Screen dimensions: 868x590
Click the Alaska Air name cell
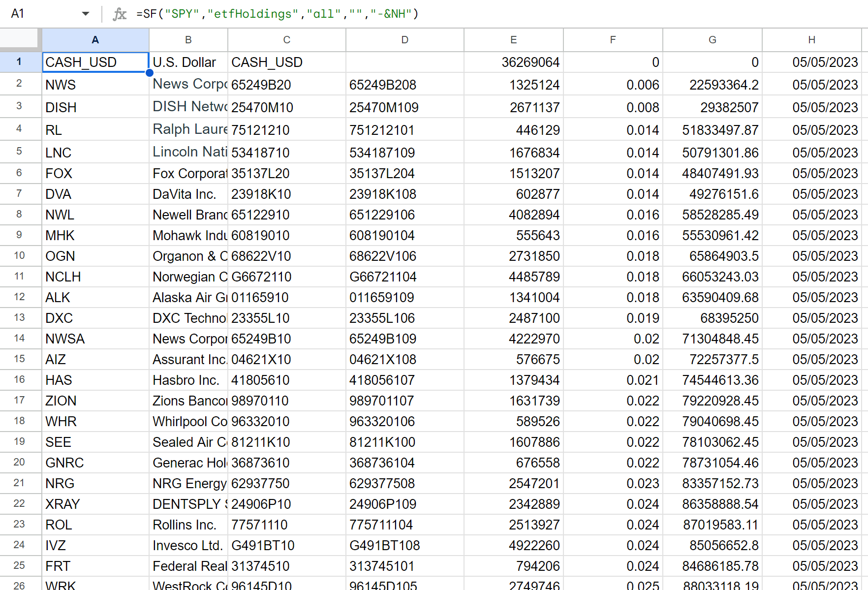coord(188,297)
